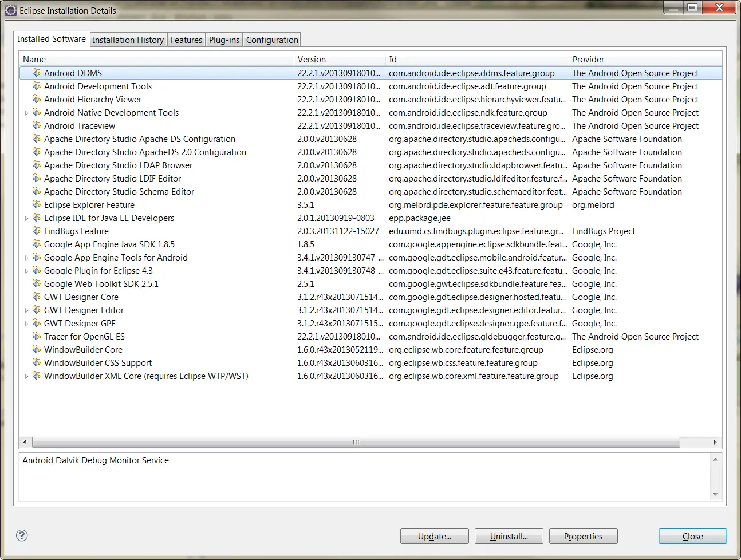
Task: Click the GWT Designer Core icon
Action: pos(37,297)
